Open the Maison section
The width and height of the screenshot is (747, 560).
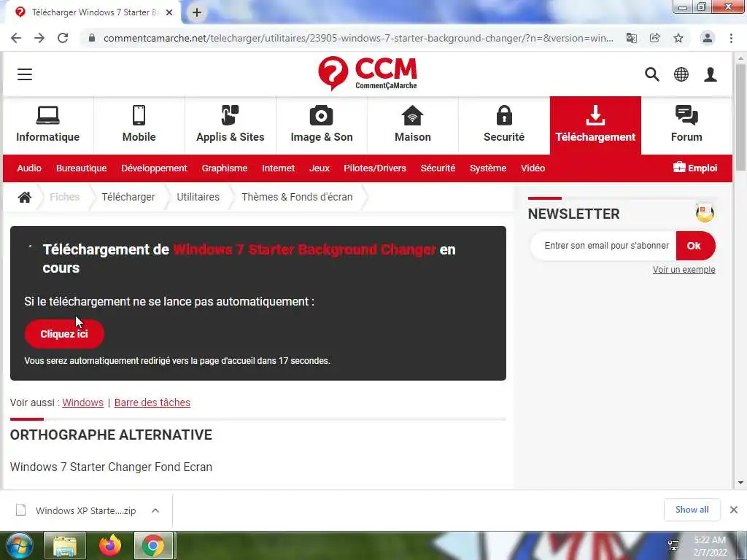[413, 125]
